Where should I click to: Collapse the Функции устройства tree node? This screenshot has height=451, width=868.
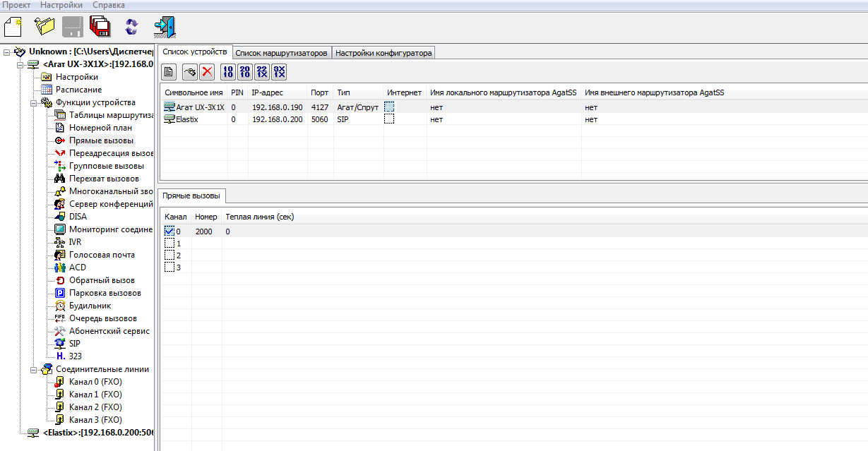[33, 102]
